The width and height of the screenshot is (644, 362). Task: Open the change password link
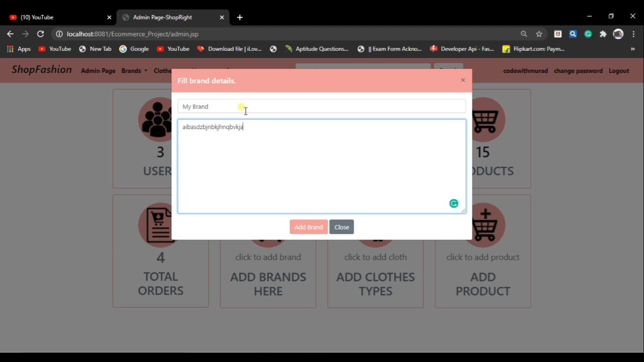578,71
